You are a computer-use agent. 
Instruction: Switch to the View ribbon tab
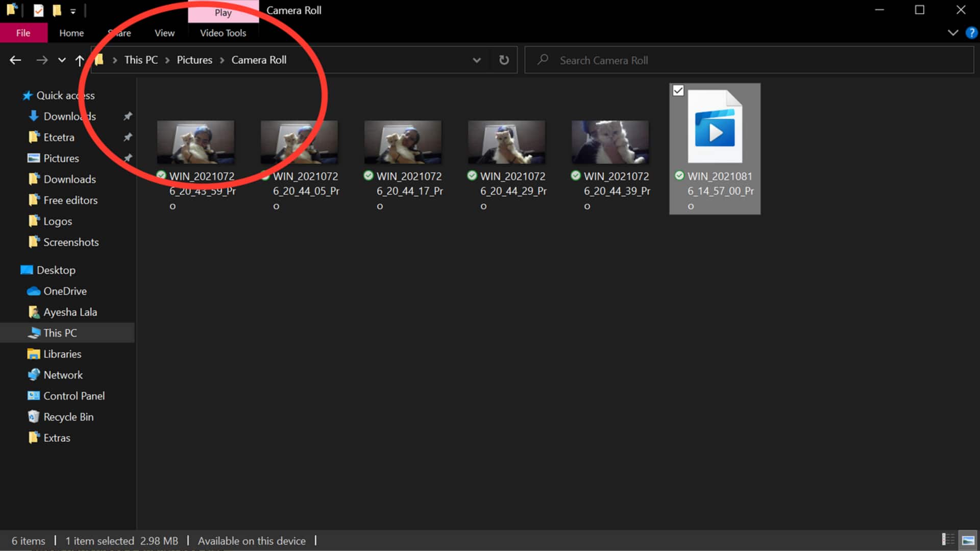coord(164,33)
